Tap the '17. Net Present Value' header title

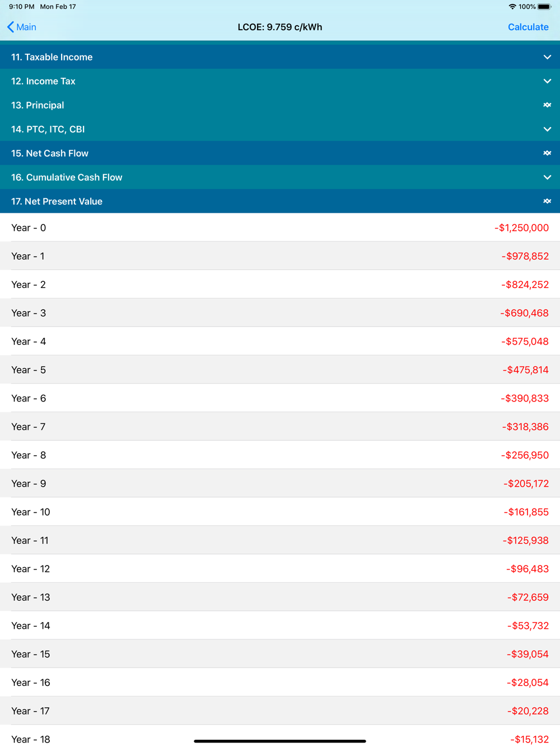57,202
